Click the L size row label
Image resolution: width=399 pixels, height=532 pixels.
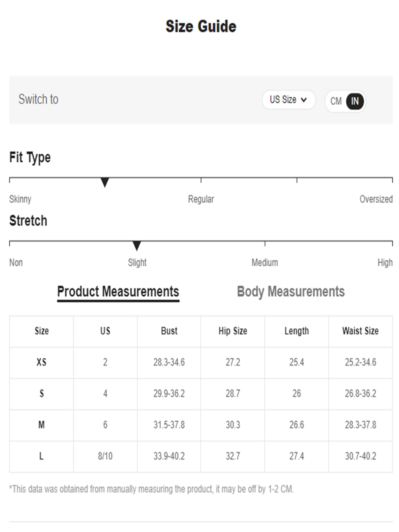tap(41, 456)
